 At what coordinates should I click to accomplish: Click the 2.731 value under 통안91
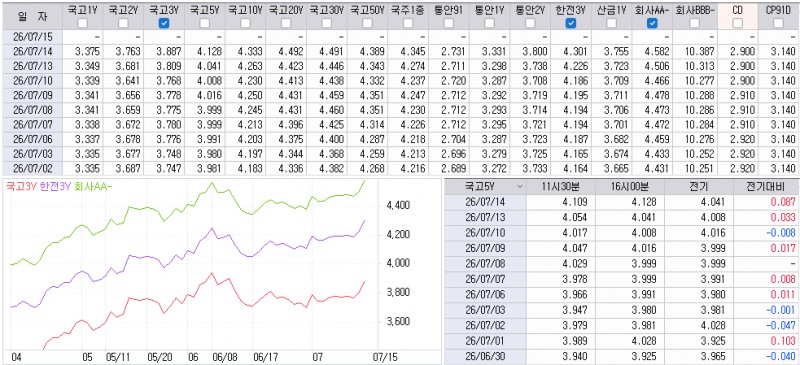click(x=455, y=52)
